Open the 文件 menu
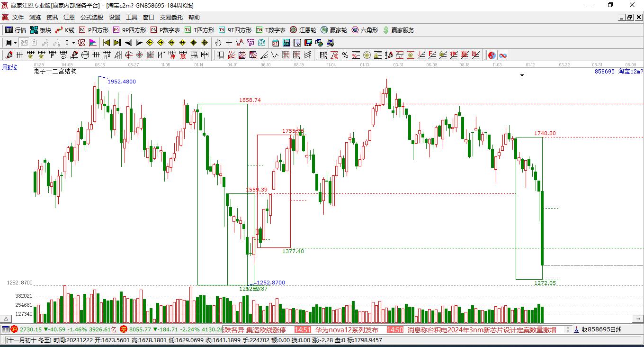 click(18, 18)
